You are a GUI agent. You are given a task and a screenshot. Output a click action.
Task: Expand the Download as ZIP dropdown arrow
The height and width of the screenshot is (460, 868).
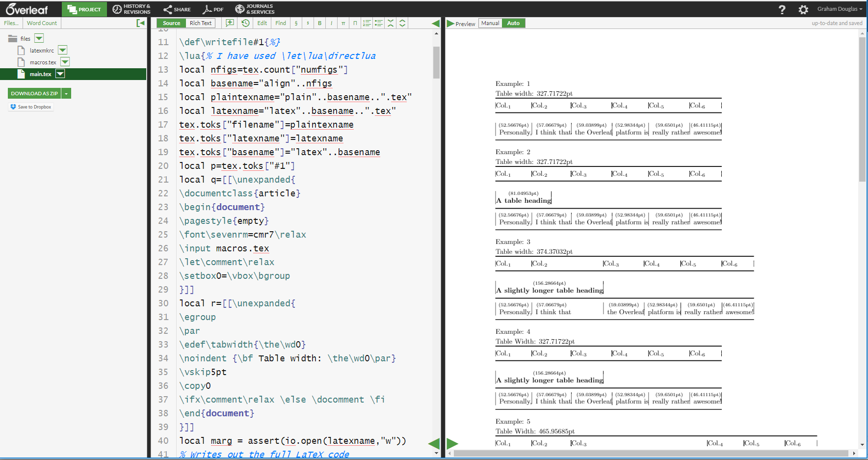(x=67, y=93)
